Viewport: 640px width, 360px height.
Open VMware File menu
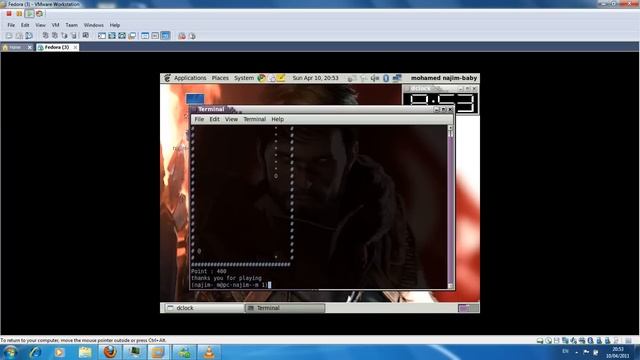point(11,25)
